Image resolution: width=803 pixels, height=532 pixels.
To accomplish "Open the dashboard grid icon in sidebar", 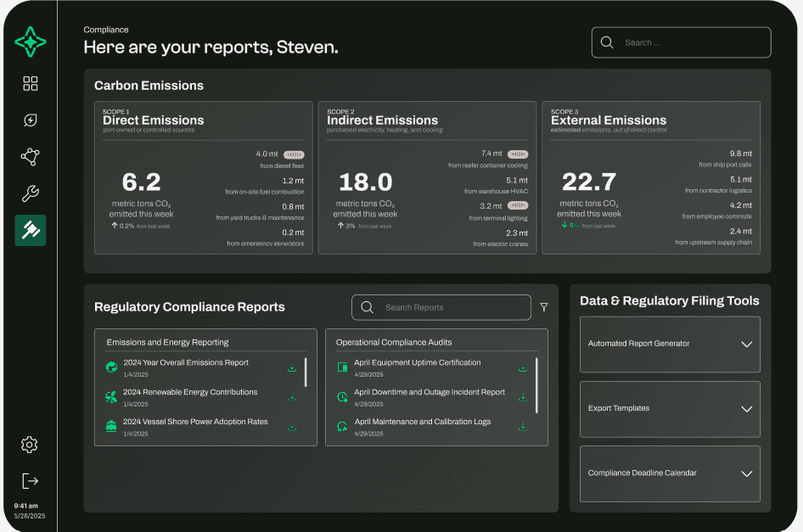I will (x=31, y=83).
